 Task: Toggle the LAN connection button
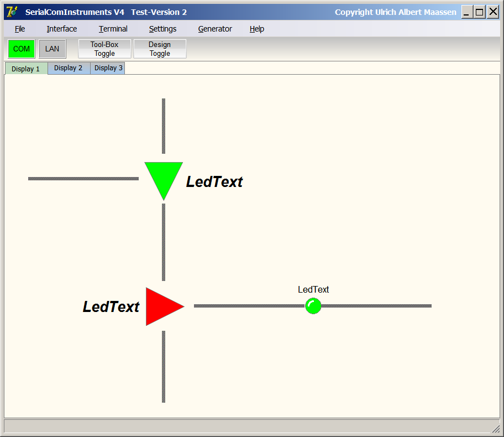coord(53,49)
